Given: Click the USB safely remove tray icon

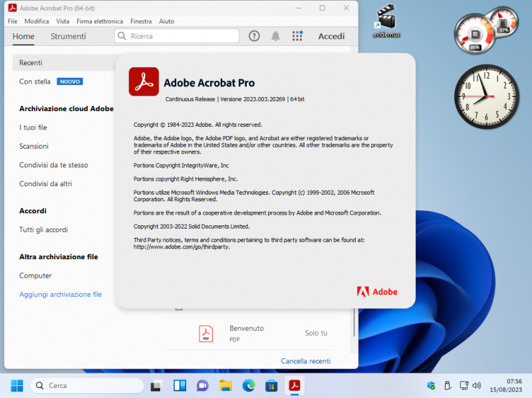Looking at the screenshot, I should click(448, 385).
